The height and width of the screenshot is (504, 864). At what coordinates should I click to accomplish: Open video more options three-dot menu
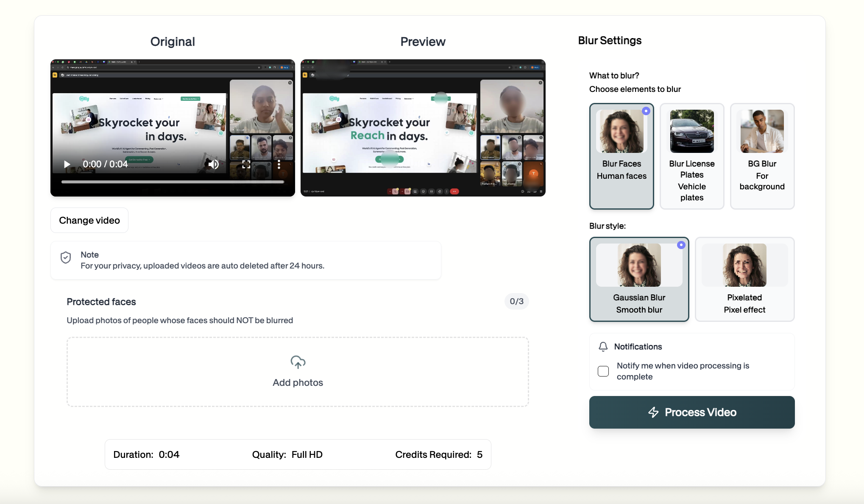tap(279, 164)
